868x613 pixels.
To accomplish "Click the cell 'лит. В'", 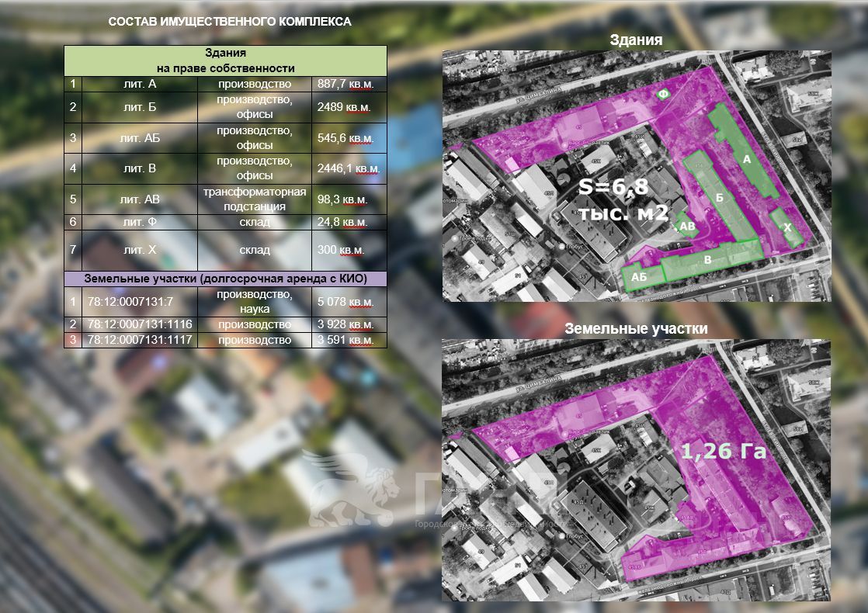I will [140, 168].
